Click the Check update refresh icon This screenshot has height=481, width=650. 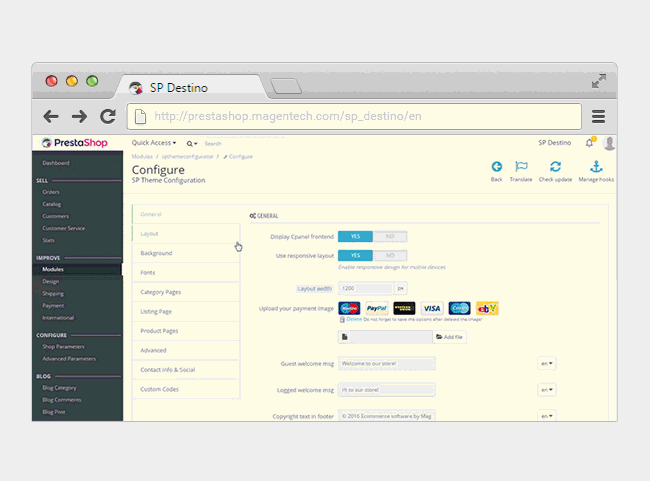555,167
